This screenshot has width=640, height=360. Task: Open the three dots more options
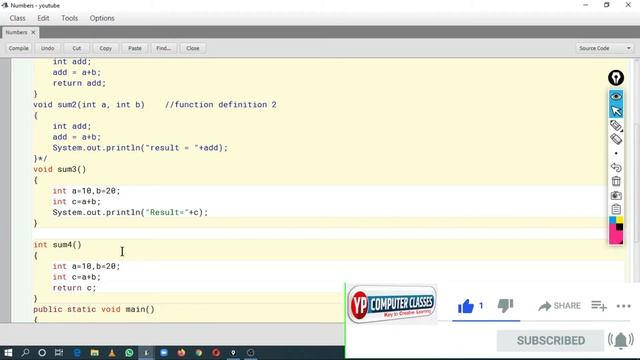coord(624,306)
